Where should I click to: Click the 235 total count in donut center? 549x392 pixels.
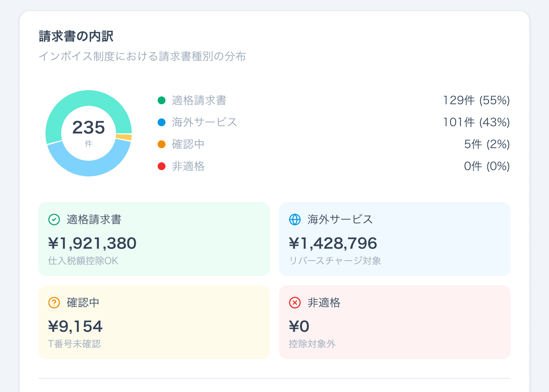pyautogui.click(x=89, y=127)
